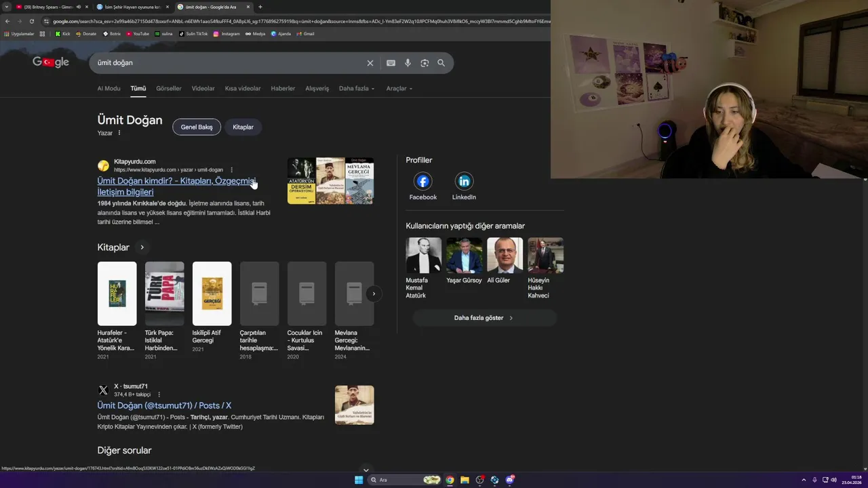The width and height of the screenshot is (868, 488).
Task: Open Hurafeler book thumbnail
Action: pyautogui.click(x=117, y=293)
